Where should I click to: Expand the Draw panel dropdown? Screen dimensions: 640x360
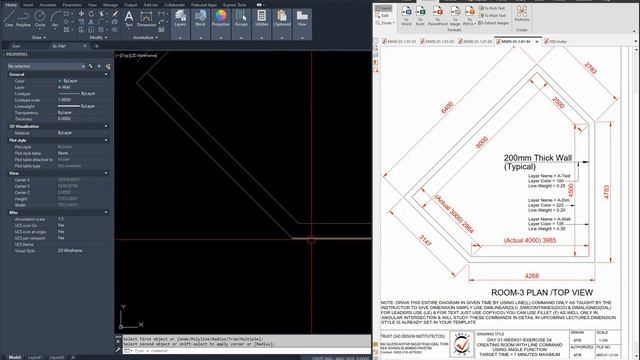tap(39, 38)
